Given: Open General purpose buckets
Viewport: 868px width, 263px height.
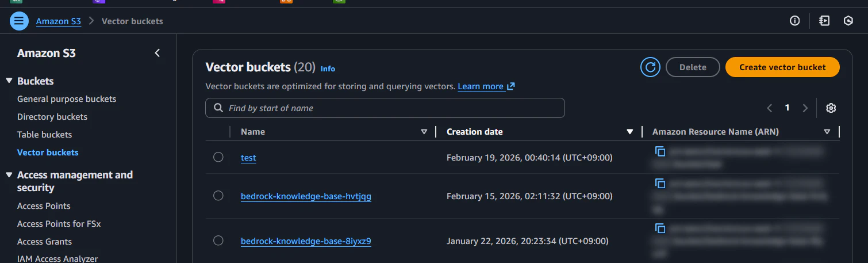Looking at the screenshot, I should [x=67, y=99].
